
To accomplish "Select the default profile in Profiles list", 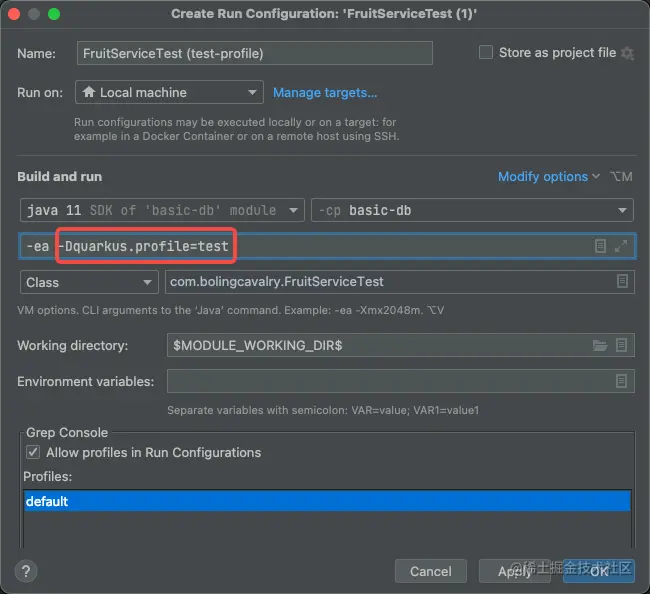I will point(327,501).
